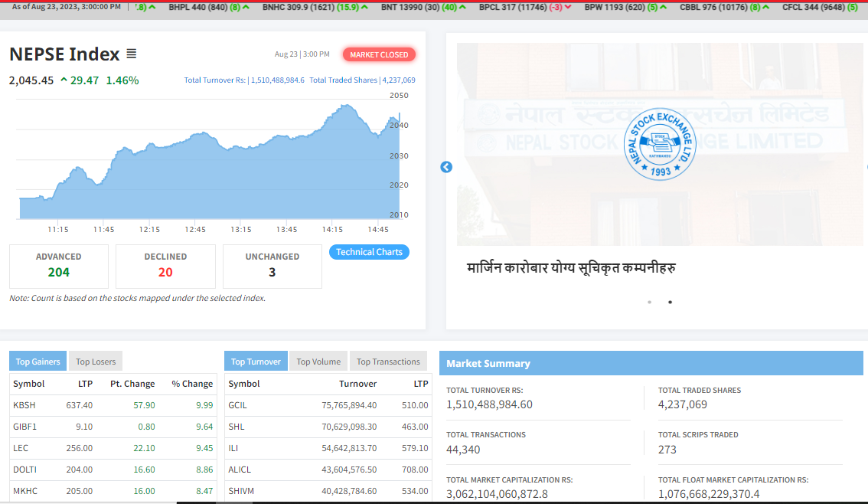Switch to the Top Losers tab

click(96, 361)
